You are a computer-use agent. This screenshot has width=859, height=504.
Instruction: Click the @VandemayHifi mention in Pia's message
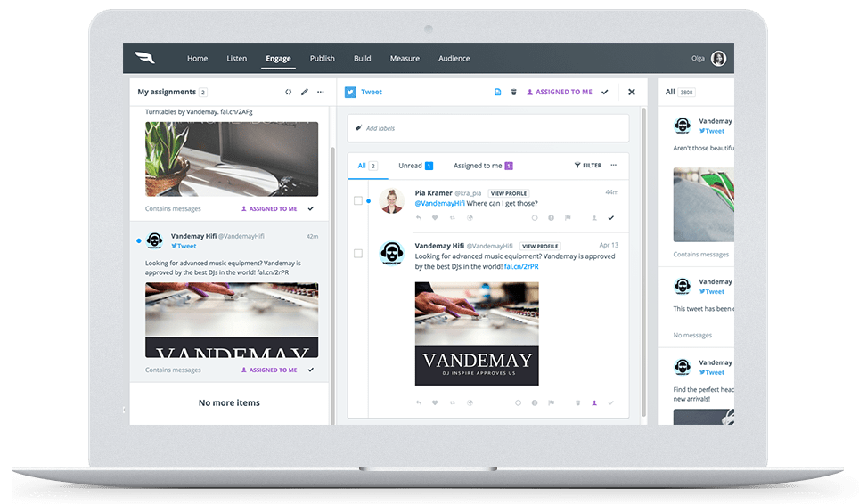click(x=439, y=204)
